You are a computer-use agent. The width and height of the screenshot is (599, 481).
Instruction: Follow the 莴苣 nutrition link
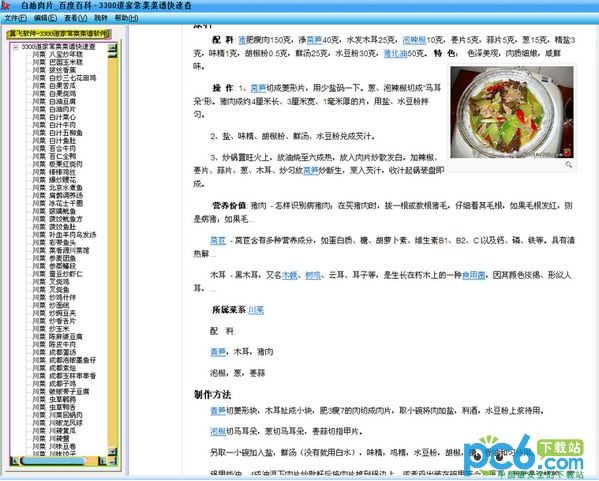pos(218,240)
